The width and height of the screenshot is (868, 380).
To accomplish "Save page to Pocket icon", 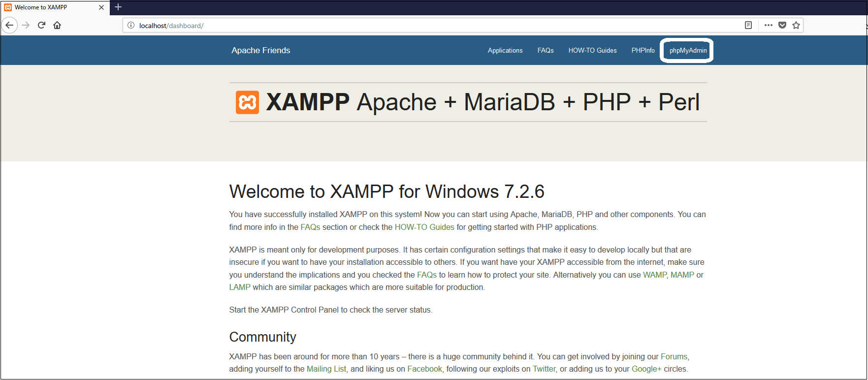I will point(782,25).
